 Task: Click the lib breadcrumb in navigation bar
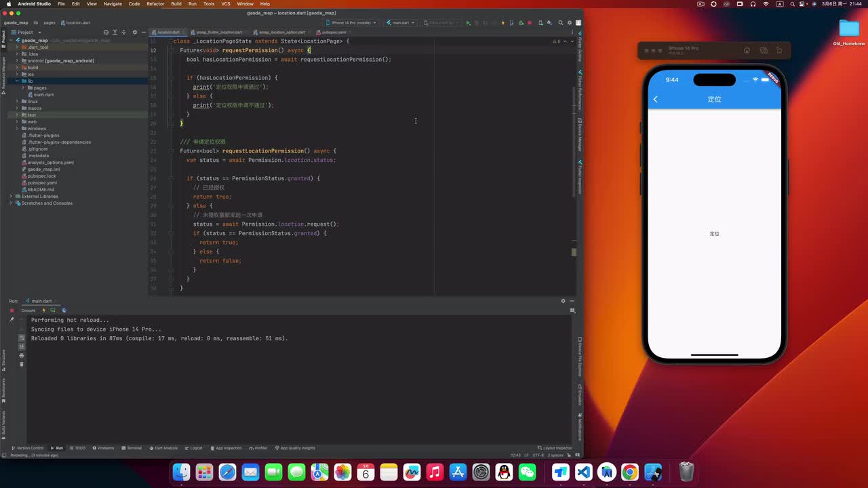point(35,22)
